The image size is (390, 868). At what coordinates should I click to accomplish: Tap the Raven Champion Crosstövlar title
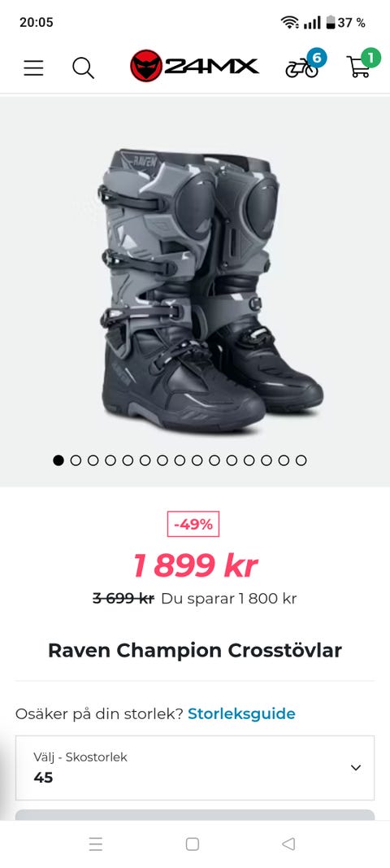(195, 651)
